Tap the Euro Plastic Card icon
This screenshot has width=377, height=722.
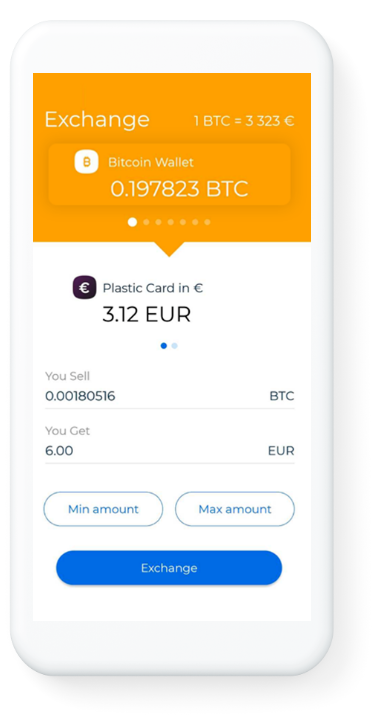85,287
